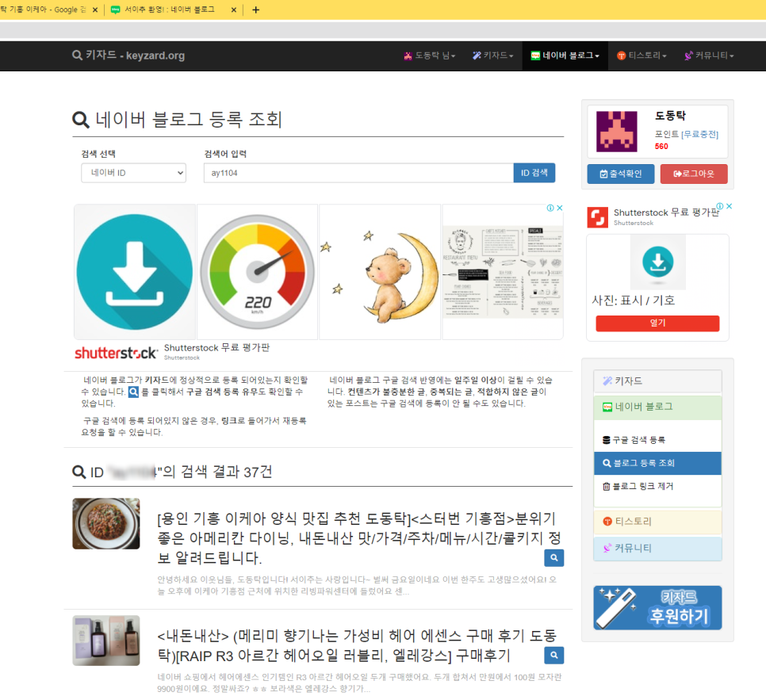Click the banner ad info icon
Image resolution: width=766 pixels, height=700 pixels.
coord(550,208)
